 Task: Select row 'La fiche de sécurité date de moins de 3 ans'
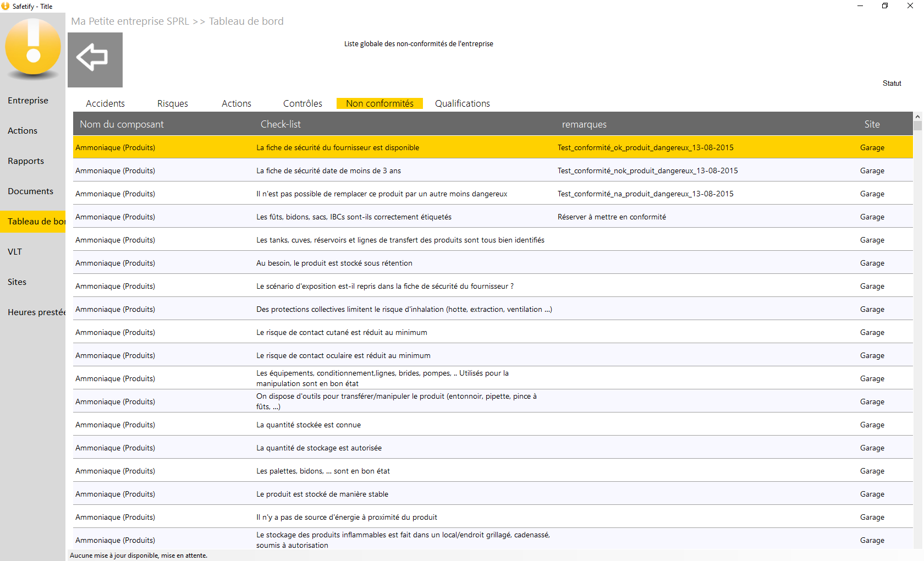coord(493,170)
